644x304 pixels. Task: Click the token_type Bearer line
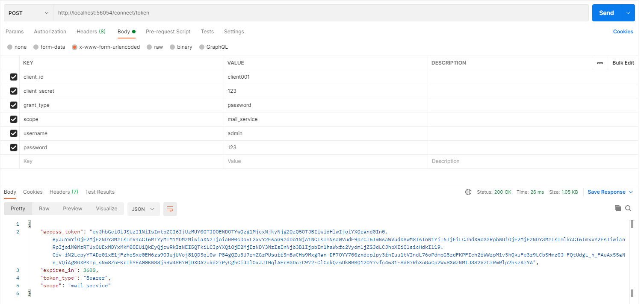pyautogui.click(x=76, y=278)
